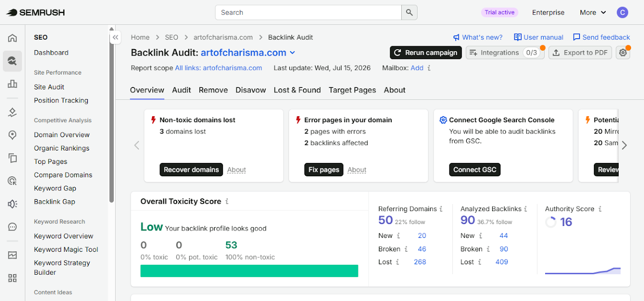This screenshot has width=644, height=301.
Task: Click the Fix pages button
Action: tap(324, 169)
